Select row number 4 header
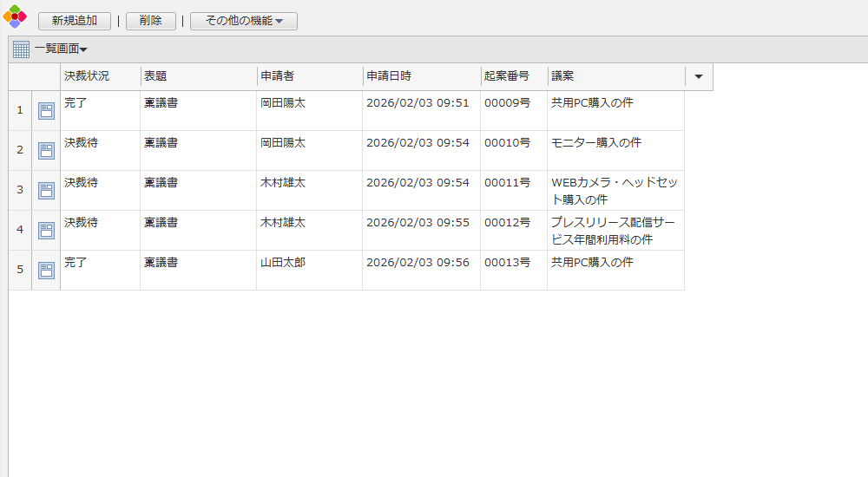The height and width of the screenshot is (477, 868). [20, 230]
